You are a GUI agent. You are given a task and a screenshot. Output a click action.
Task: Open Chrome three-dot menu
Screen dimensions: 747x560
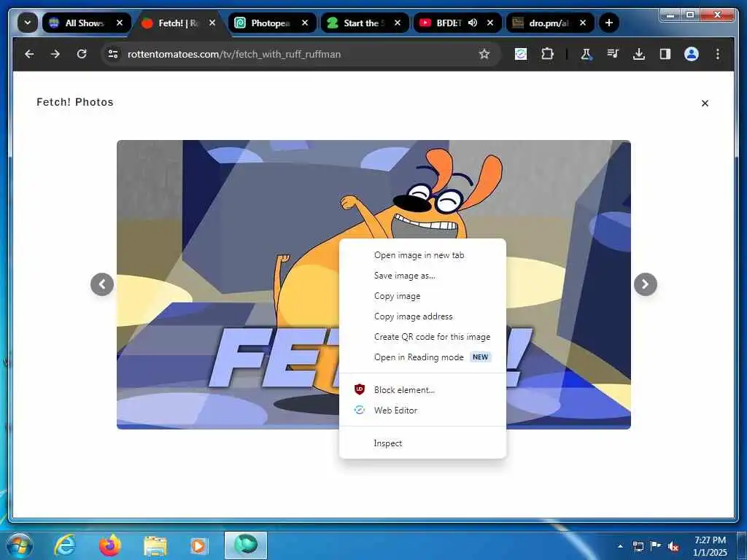click(718, 54)
